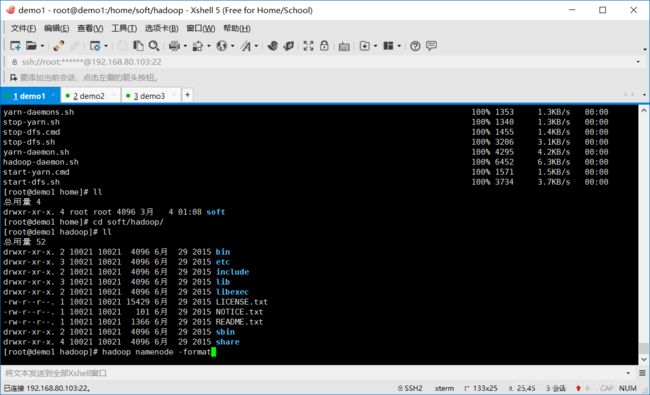Click the 'yarn-daemons.sh' line

38,112
